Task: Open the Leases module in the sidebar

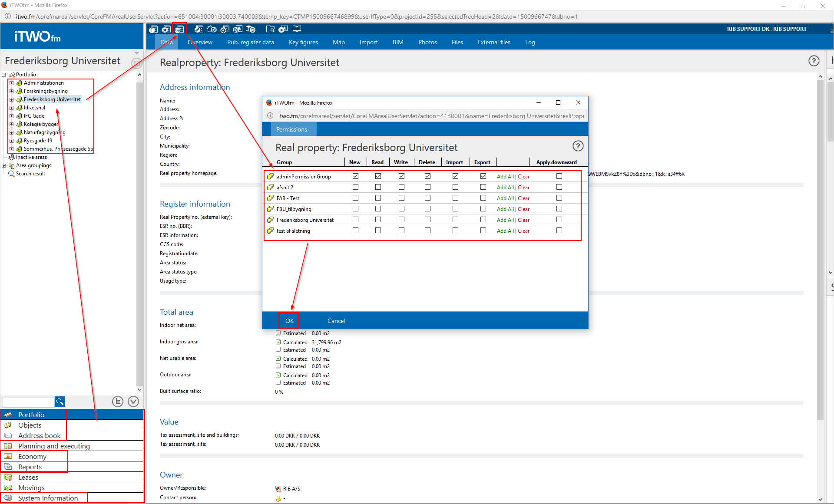Action: coord(28,477)
